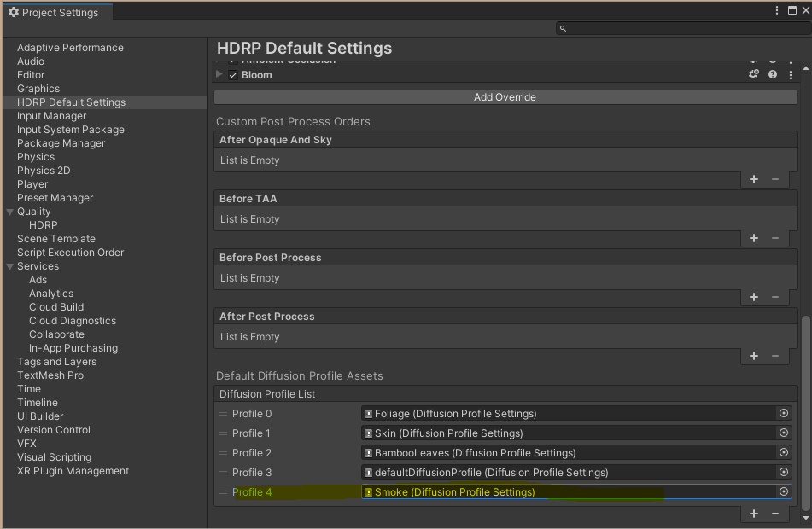Add entry to After Opaque And Sky list
Viewport: 812px width, 529px height.
pyautogui.click(x=754, y=179)
